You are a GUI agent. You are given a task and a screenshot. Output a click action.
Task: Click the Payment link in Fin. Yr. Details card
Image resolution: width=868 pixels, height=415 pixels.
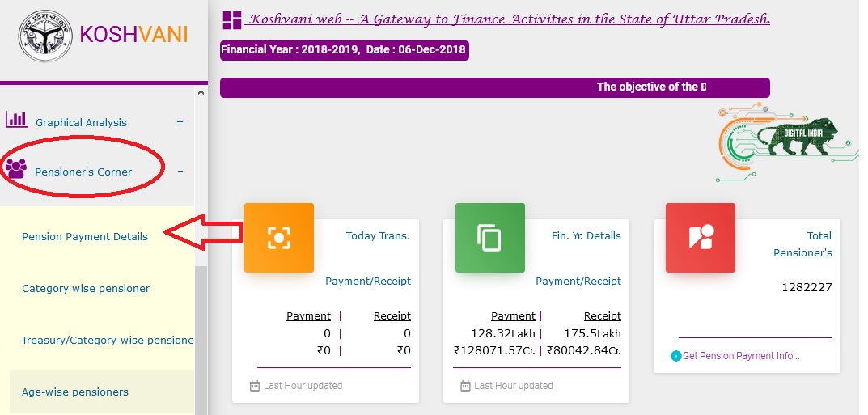click(513, 316)
